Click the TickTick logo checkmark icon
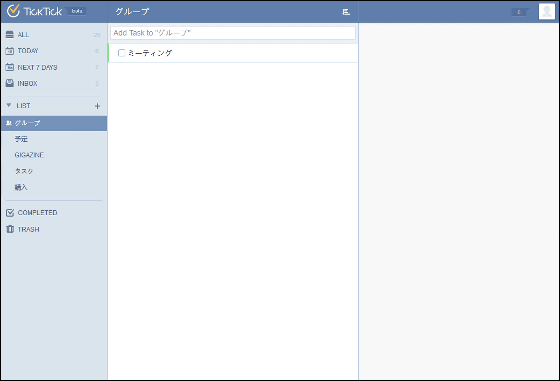The image size is (560, 381). pyautogui.click(x=13, y=11)
